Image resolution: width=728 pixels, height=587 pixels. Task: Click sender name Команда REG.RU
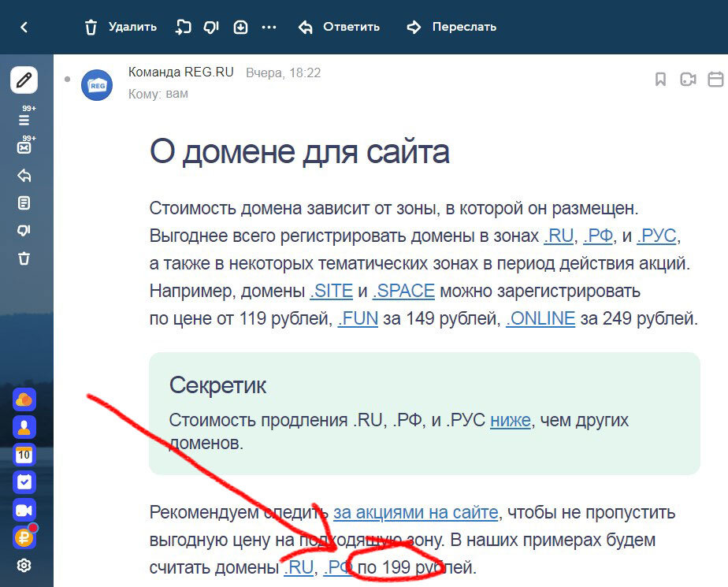(x=181, y=72)
